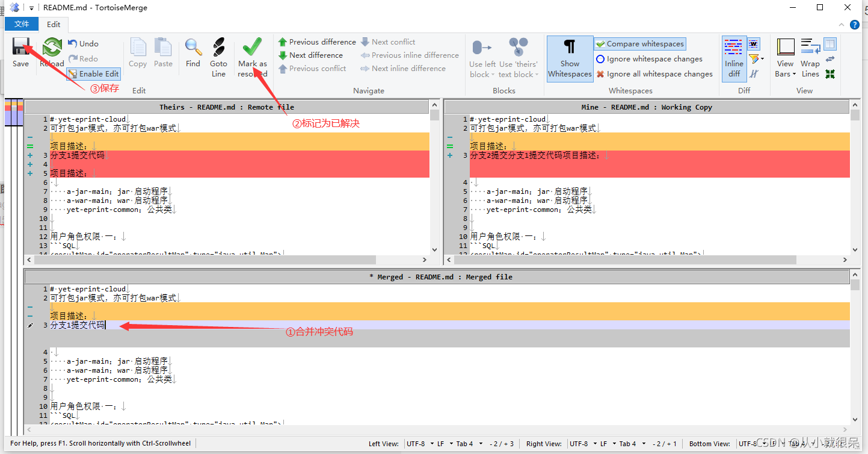The width and height of the screenshot is (868, 454).
Task: Mark conflict as resolved
Action: coord(253,57)
